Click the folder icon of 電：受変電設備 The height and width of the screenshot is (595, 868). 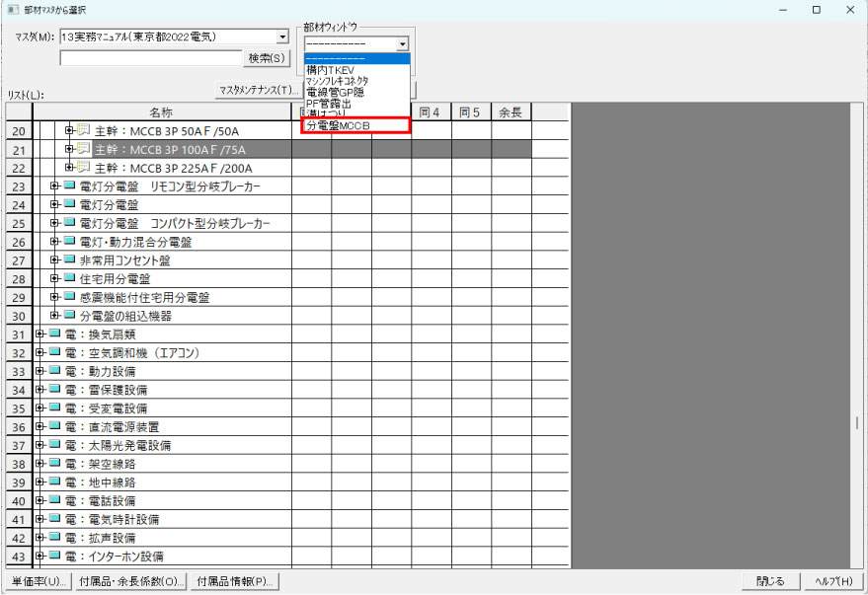click(54, 408)
